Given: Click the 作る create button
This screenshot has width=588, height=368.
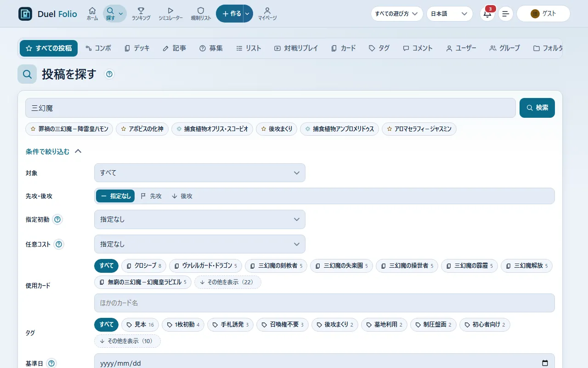Looking at the screenshot, I should [230, 14].
